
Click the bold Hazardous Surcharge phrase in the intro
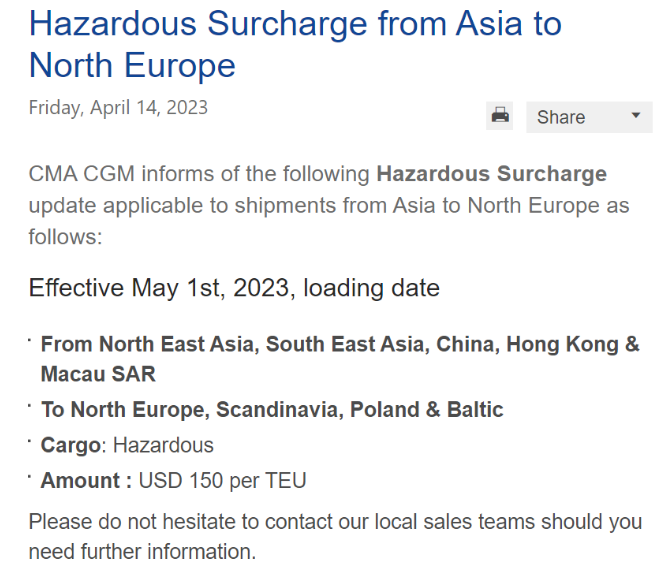tap(491, 173)
